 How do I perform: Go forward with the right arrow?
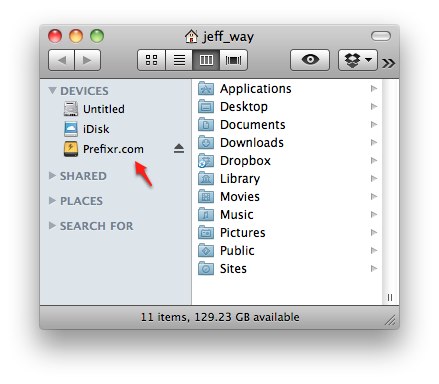coord(87,60)
